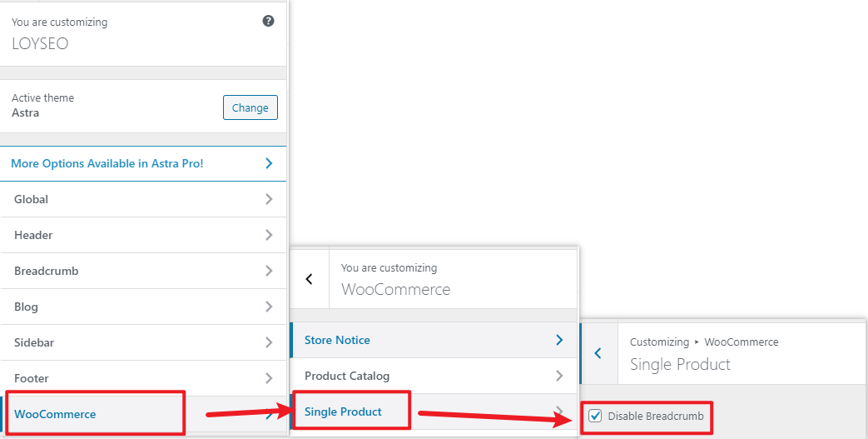Toggle the Disable Breadcrumb checkbox
The height and width of the screenshot is (439, 868).
[595, 416]
